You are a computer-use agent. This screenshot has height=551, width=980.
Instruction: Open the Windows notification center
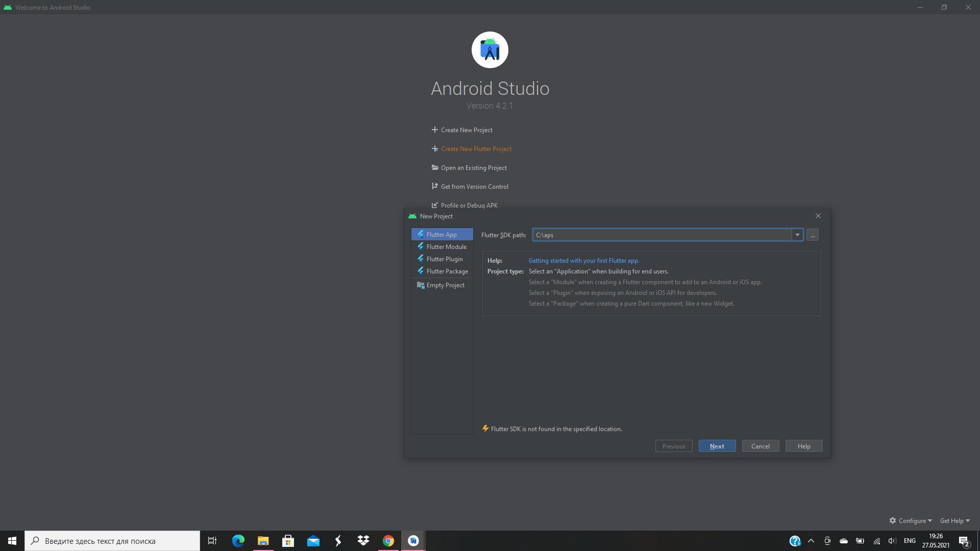[x=964, y=541]
